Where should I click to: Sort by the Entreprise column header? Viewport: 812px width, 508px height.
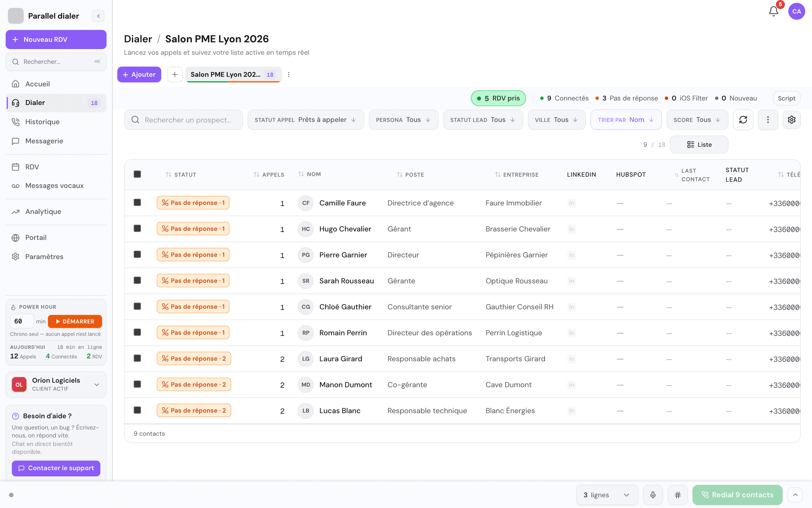[517, 174]
